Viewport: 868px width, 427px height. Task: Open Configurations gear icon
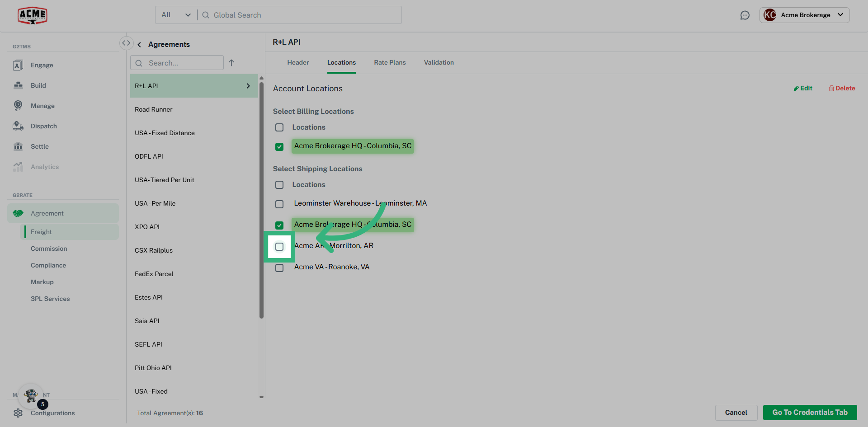point(18,413)
